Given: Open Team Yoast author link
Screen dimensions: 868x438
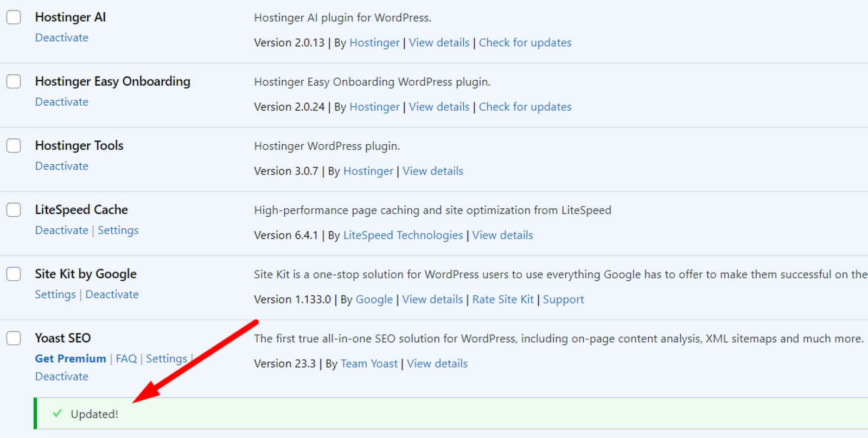Looking at the screenshot, I should tap(369, 364).
